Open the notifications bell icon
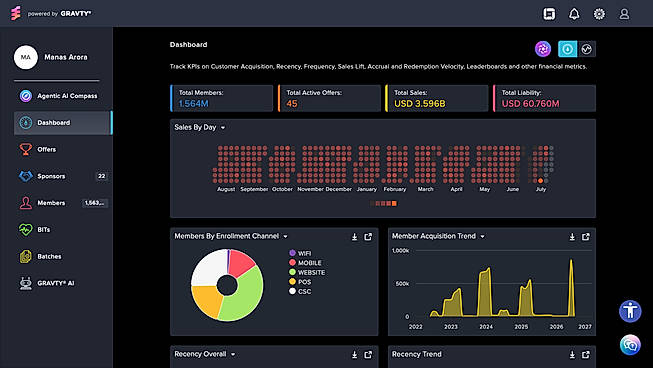Image resolution: width=653 pixels, height=368 pixels. pyautogui.click(x=574, y=14)
